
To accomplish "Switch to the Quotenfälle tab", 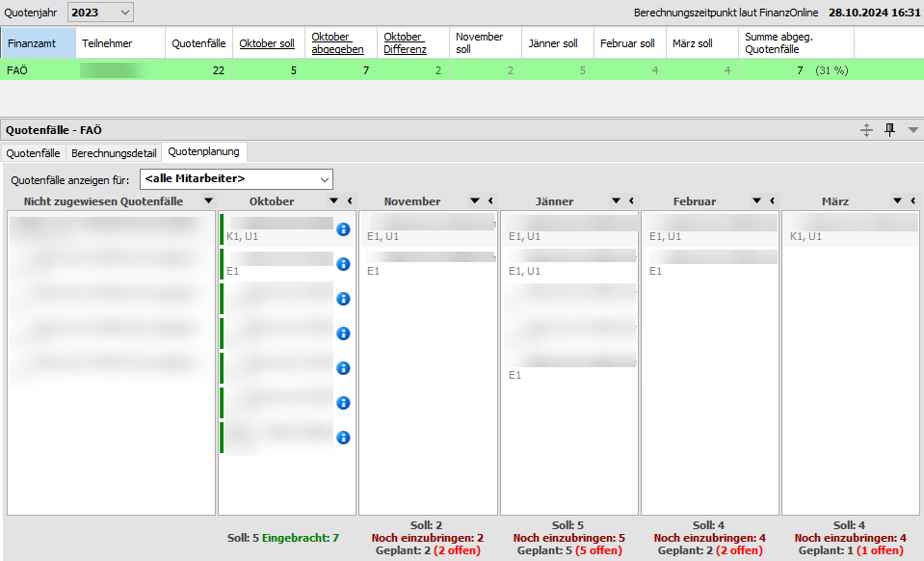I will 36,152.
